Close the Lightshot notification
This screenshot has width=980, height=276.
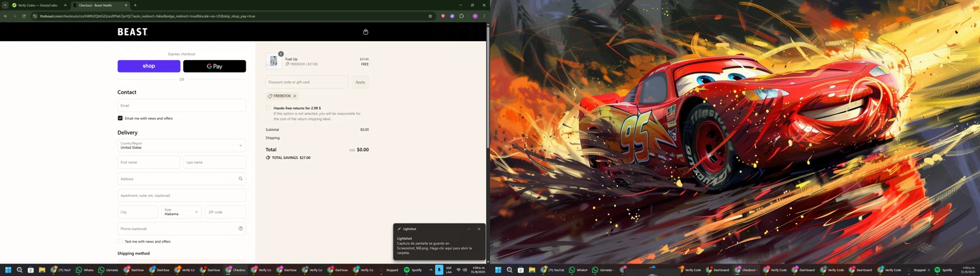click(x=479, y=229)
